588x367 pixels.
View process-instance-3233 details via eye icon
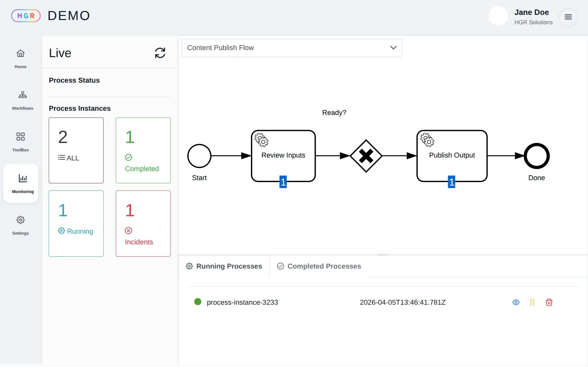[x=516, y=302]
